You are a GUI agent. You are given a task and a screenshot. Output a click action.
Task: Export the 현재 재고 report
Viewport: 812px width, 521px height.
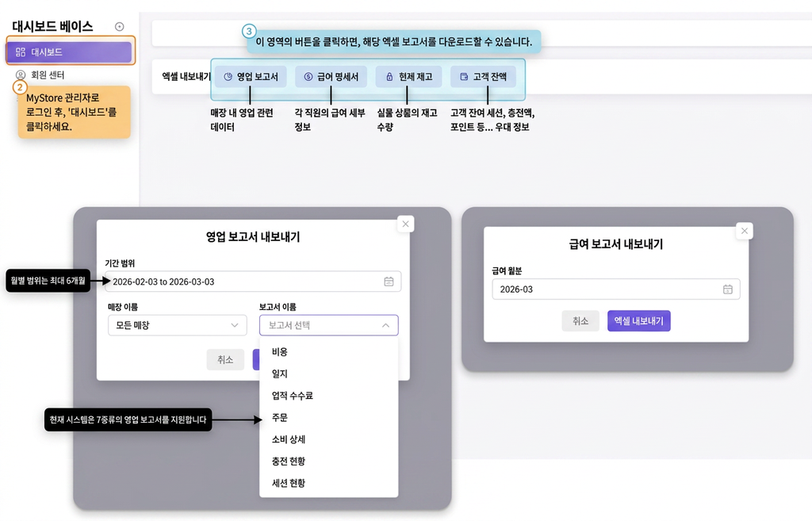408,77
